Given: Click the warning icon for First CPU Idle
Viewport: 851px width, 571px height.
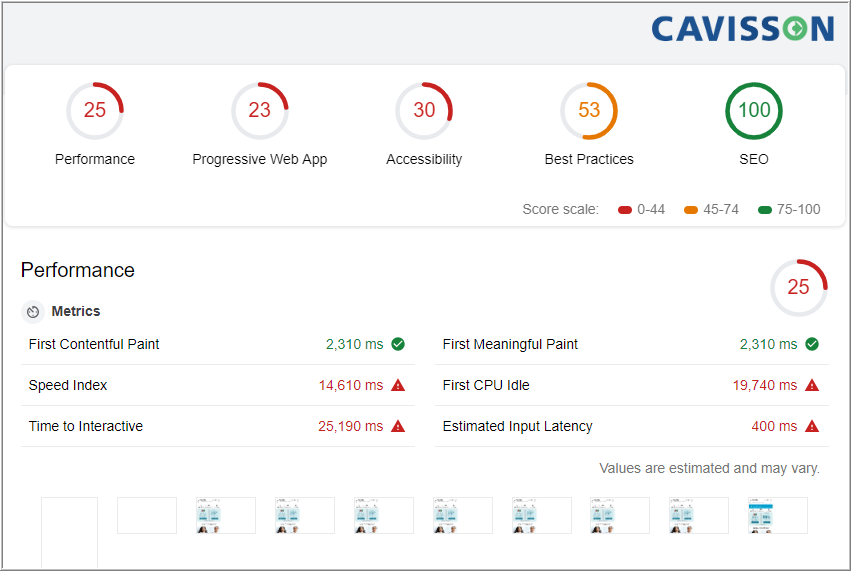Looking at the screenshot, I should [x=812, y=385].
